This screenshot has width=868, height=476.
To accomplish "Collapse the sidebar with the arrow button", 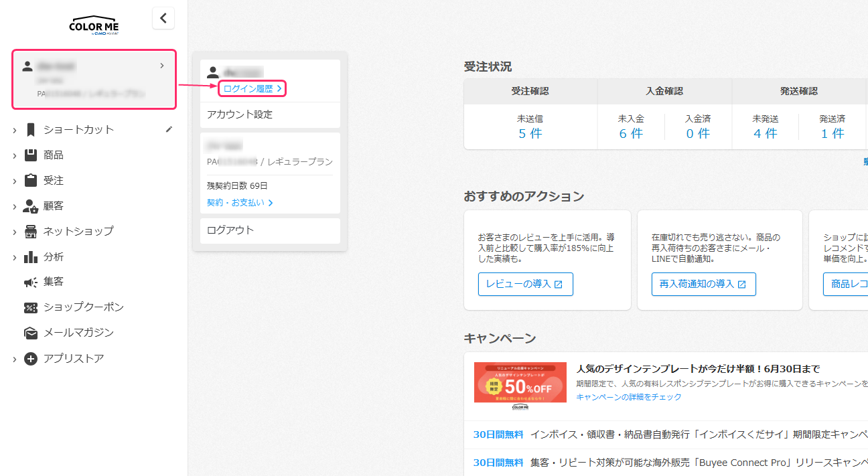I will [163, 18].
